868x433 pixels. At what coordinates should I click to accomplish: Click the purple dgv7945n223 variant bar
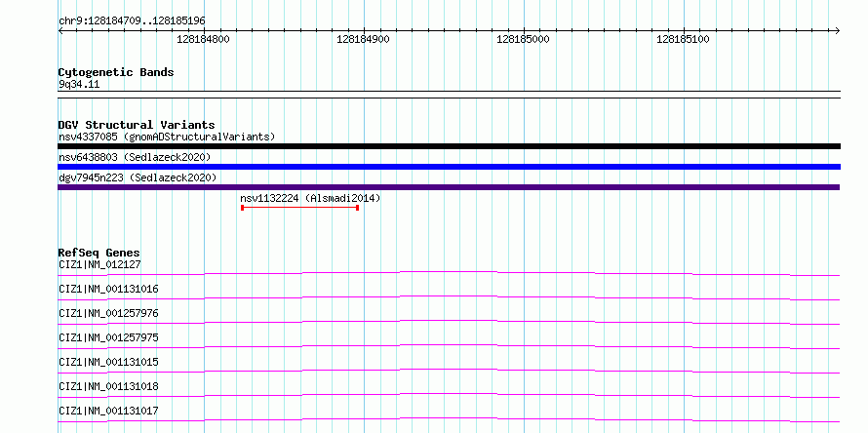point(449,187)
